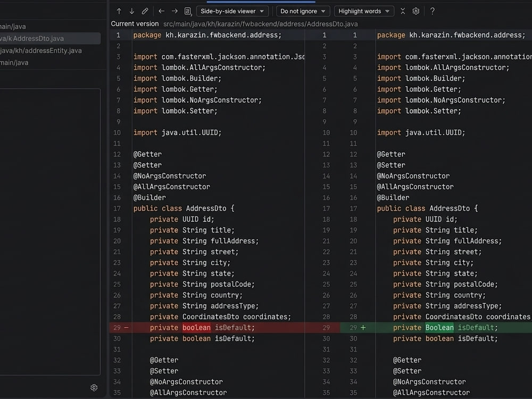
Task: Click the help question mark icon
Action: pyautogui.click(x=432, y=11)
